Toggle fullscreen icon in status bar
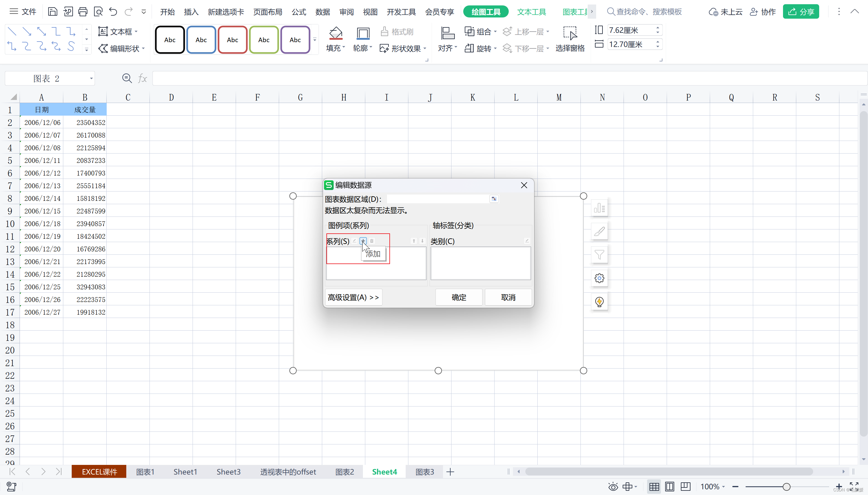Screen dimensions: 868x495 pyautogui.click(x=854, y=487)
